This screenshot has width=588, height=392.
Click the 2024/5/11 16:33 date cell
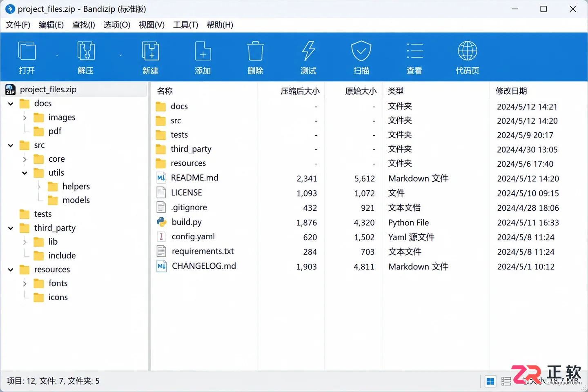(528, 223)
